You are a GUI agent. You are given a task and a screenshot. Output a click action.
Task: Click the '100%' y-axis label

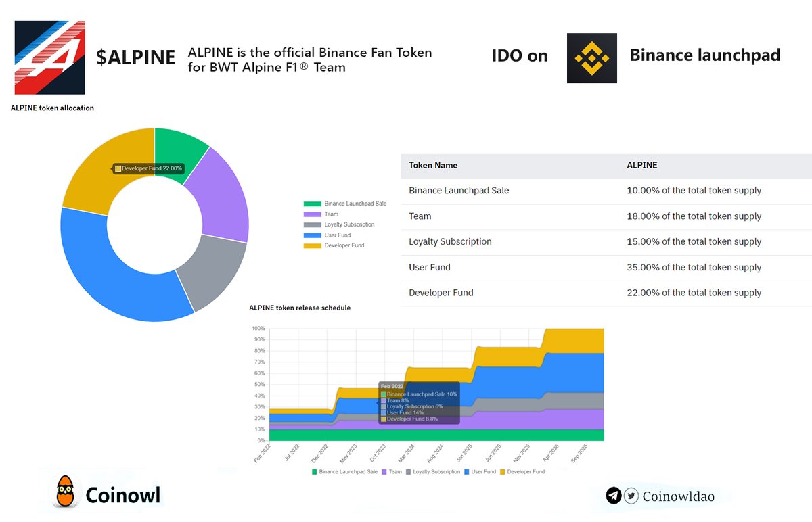(x=258, y=329)
